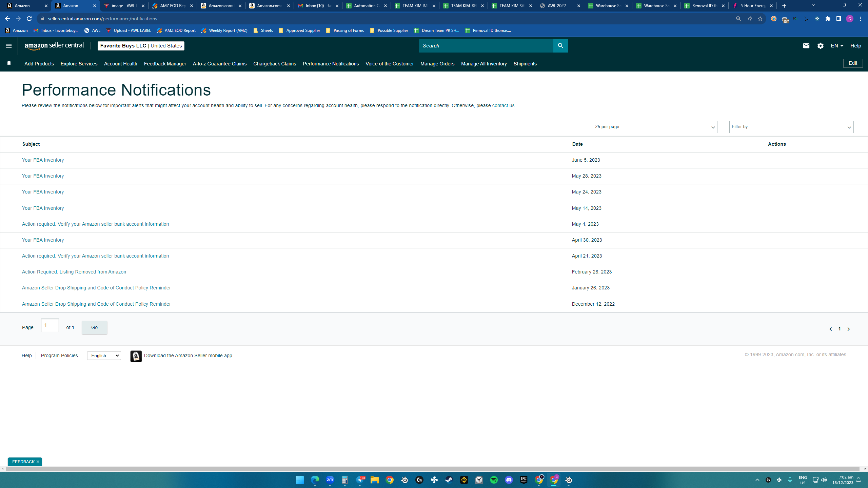Open the Account Health menu item
The width and height of the screenshot is (868, 488).
121,64
